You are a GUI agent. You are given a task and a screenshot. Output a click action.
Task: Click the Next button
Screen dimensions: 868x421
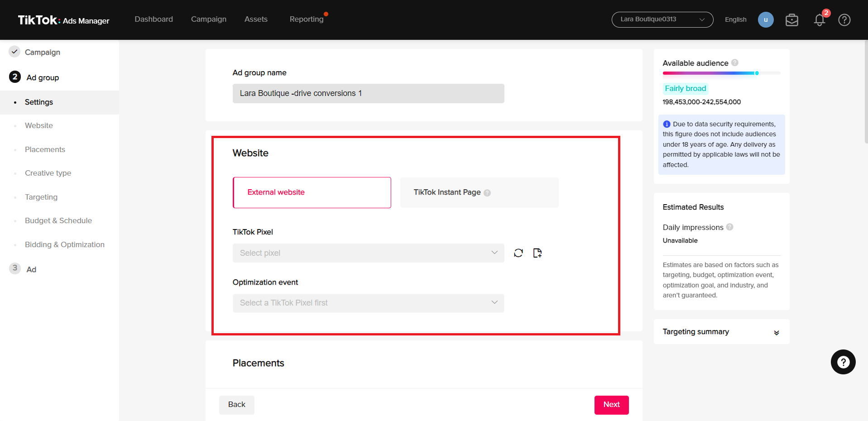click(611, 404)
